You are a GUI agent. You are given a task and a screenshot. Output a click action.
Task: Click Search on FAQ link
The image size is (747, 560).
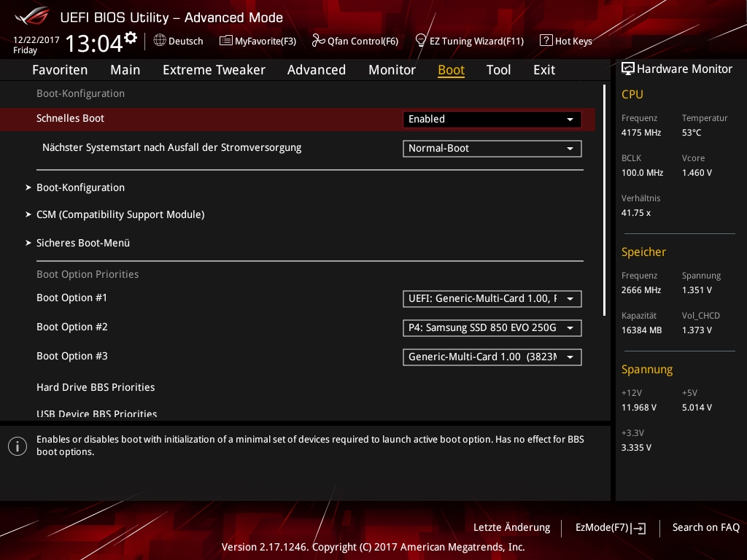point(705,527)
